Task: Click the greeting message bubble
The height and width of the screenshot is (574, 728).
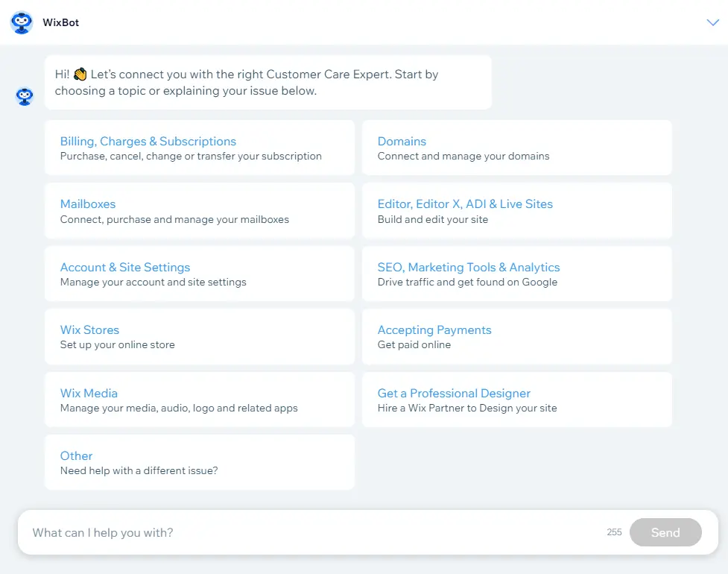Action: click(x=268, y=83)
